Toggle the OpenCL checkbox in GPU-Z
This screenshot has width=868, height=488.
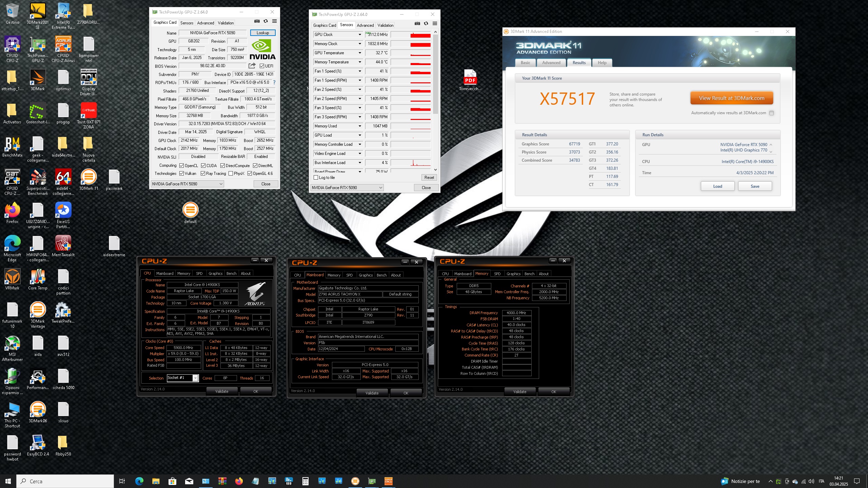(181, 166)
